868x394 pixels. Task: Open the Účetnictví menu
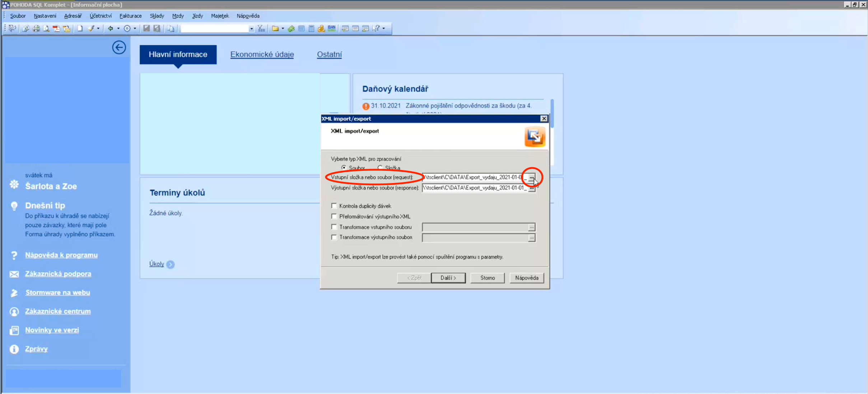click(x=101, y=16)
